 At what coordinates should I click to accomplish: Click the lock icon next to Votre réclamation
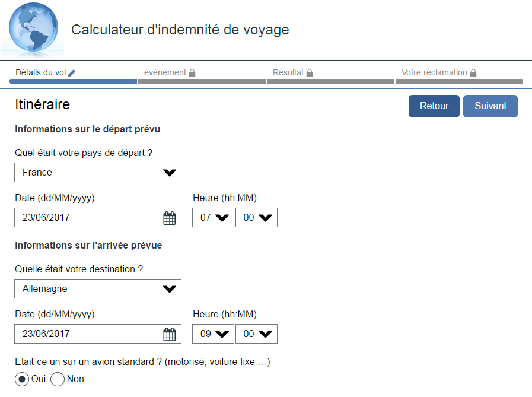pyautogui.click(x=473, y=73)
